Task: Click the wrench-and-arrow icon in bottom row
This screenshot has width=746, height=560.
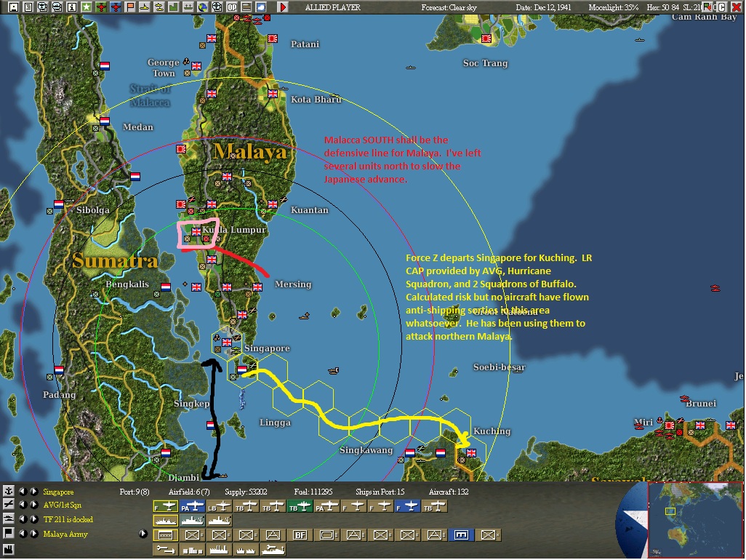Action: [166, 550]
